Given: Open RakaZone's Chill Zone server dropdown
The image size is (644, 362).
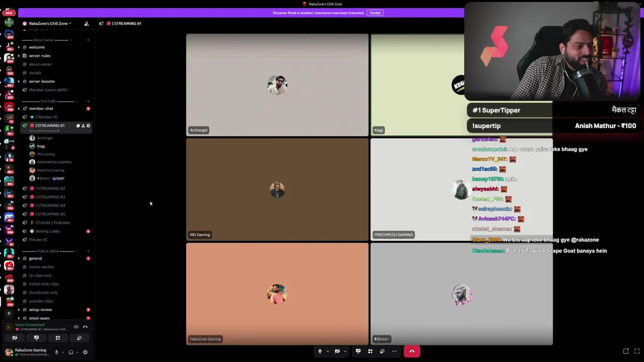Looking at the screenshot, I should click(x=50, y=24).
